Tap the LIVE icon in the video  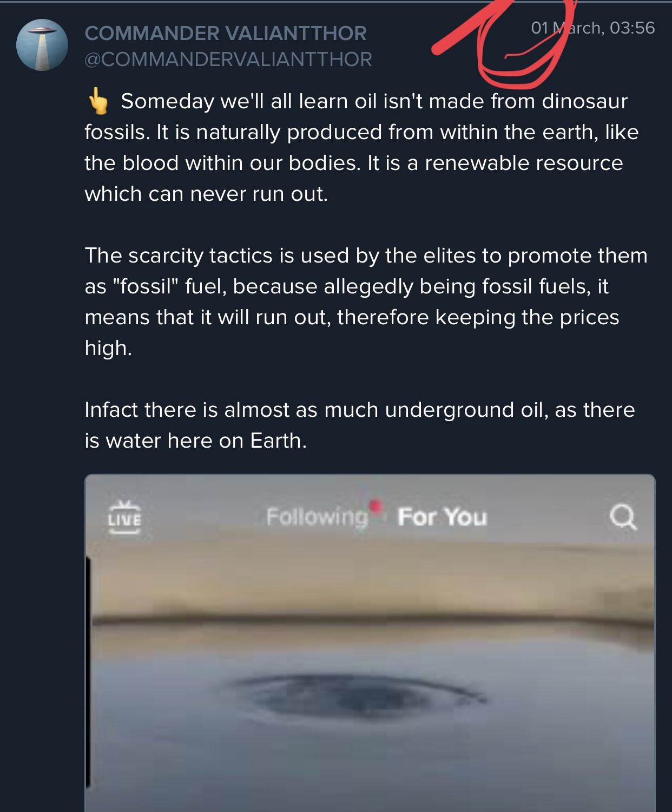click(x=124, y=518)
